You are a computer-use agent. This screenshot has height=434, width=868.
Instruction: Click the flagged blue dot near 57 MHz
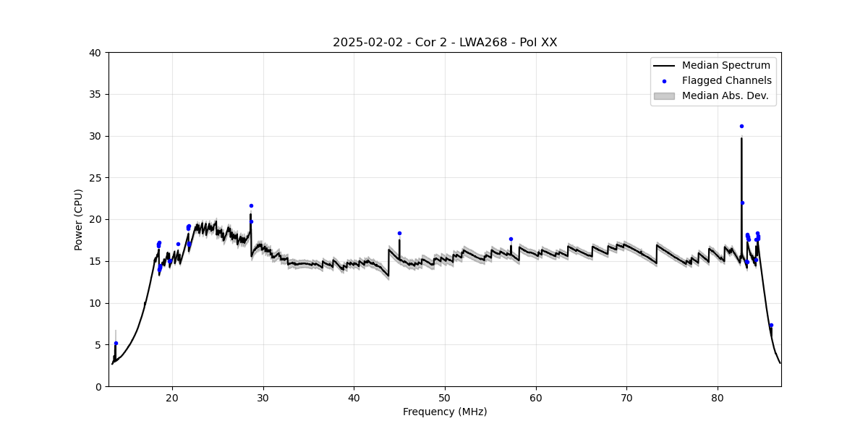(511, 239)
